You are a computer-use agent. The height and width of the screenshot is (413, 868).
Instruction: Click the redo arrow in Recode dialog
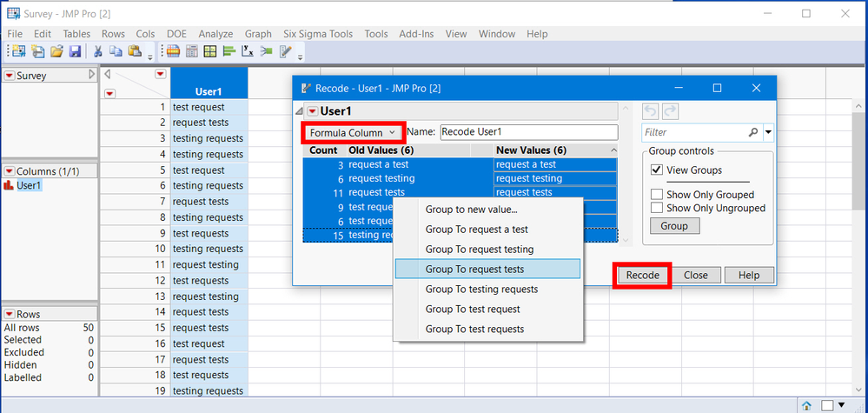point(670,111)
